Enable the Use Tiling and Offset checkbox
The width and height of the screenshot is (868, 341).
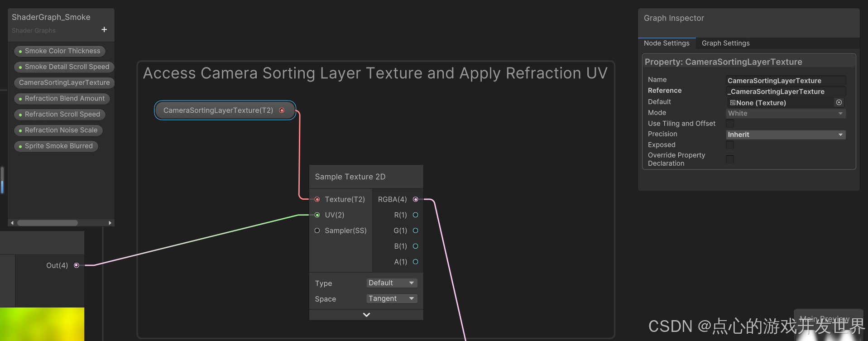click(730, 124)
